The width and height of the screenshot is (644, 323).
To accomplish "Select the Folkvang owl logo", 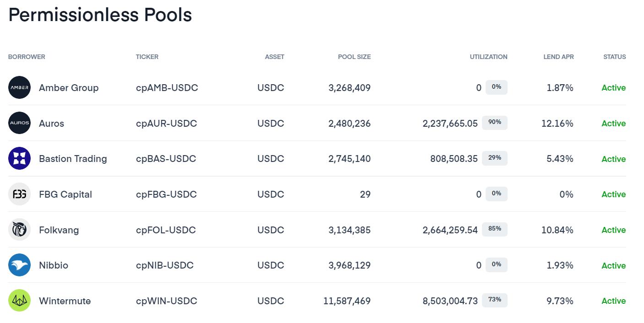I will pos(19,229).
